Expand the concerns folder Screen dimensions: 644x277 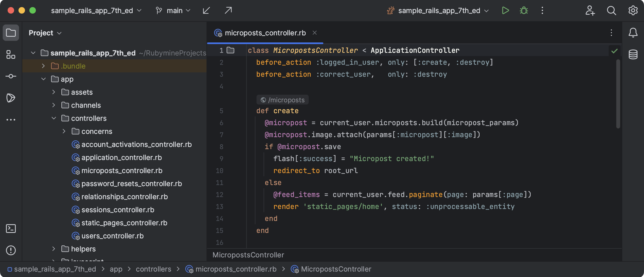[x=64, y=131]
